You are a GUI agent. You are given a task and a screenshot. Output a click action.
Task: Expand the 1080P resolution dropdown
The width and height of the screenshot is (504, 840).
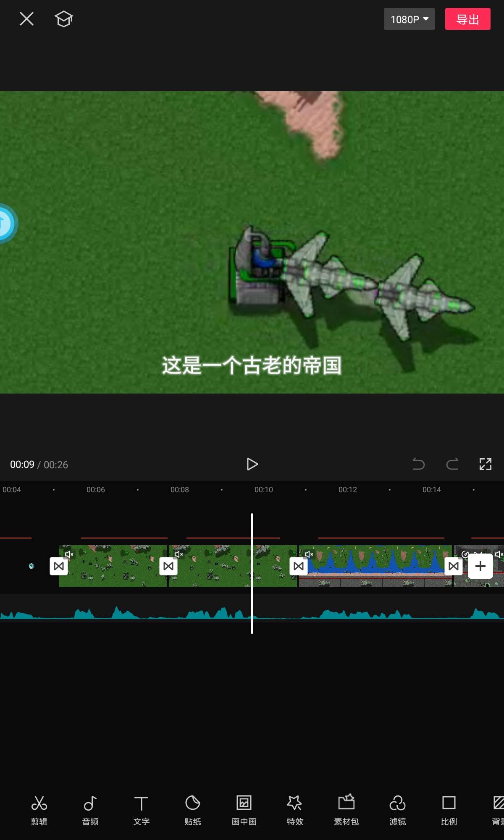coord(409,19)
